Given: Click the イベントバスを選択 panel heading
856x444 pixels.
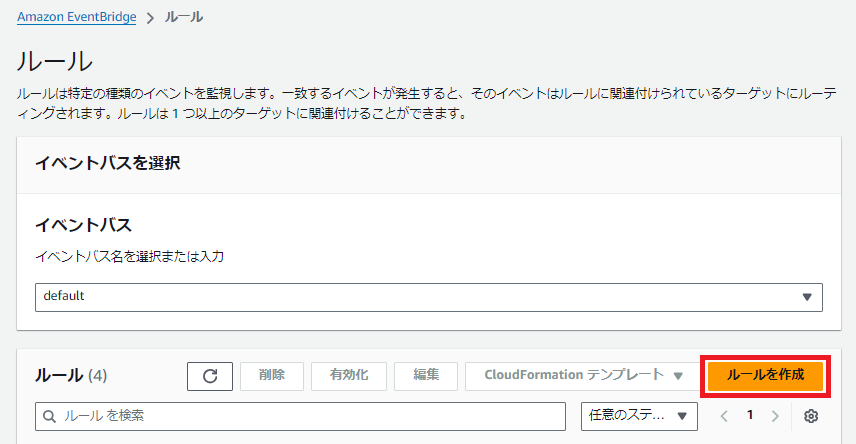Looking at the screenshot, I should coord(108,163).
